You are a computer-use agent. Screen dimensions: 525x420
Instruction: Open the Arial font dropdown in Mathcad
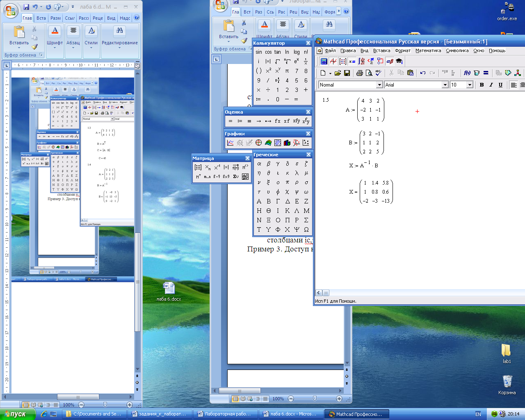[x=445, y=85]
